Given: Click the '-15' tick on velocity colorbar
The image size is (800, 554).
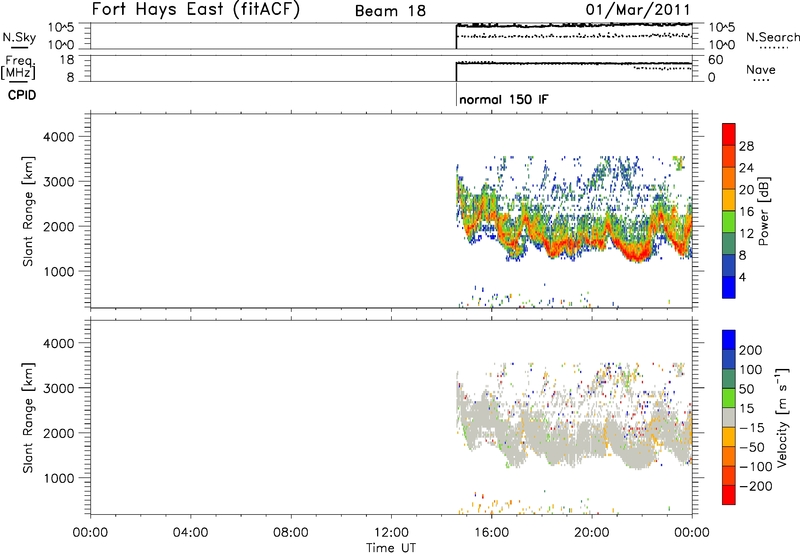Looking at the screenshot, I should [751, 428].
